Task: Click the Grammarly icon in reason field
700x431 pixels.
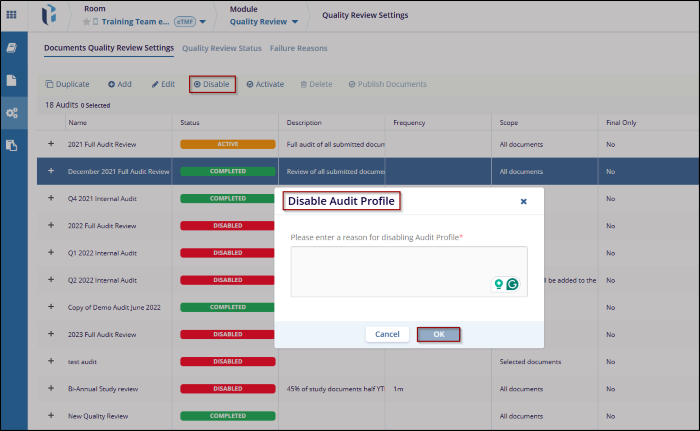Action: click(513, 284)
